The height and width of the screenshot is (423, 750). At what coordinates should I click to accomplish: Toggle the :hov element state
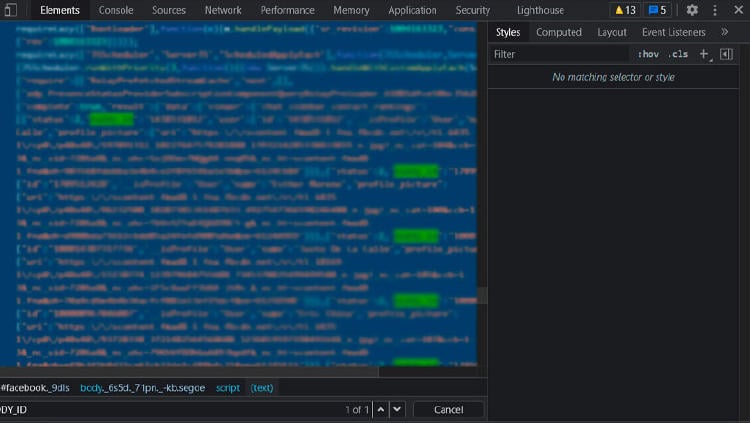(648, 54)
